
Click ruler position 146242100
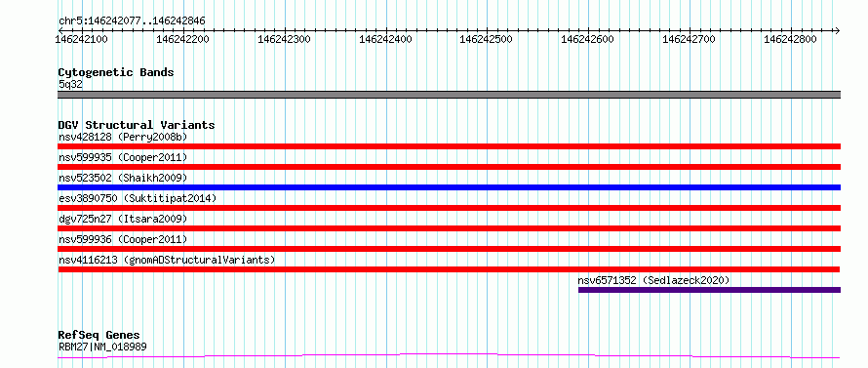coord(82,39)
